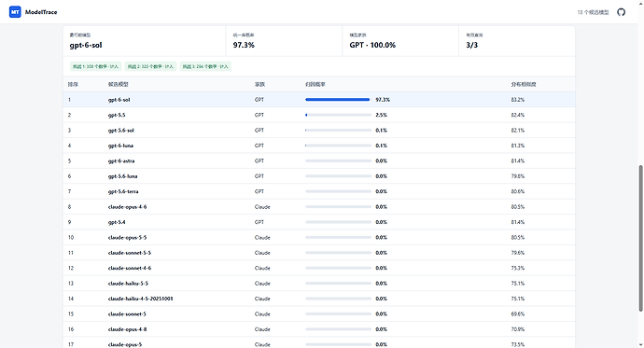The image size is (644, 348).
Task: Click the gpt-6-sol row progress bar
Action: 339,100
